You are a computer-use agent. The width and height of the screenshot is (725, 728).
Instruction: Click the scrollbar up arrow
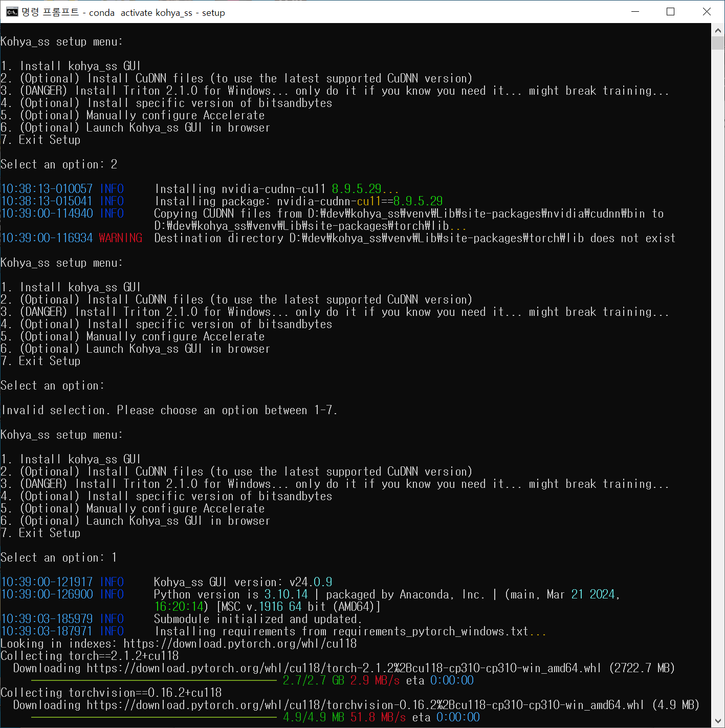pyautogui.click(x=718, y=30)
